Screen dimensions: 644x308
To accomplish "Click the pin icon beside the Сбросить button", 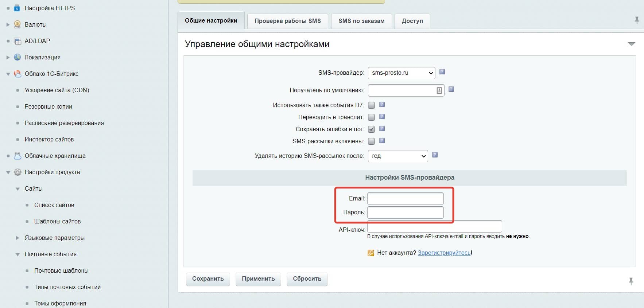I will coord(631,281).
